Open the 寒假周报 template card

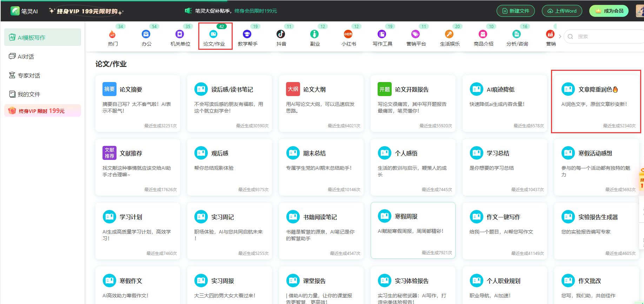(413, 230)
